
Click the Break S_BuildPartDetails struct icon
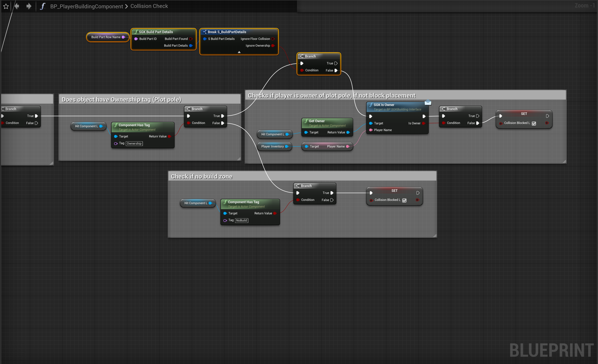(x=205, y=32)
